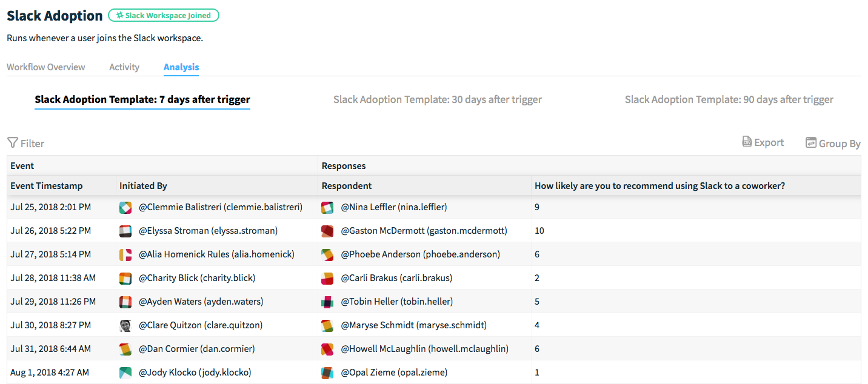
Task: Click the Jul 25, 2018 2:01 PM timestamp
Action: click(x=51, y=207)
